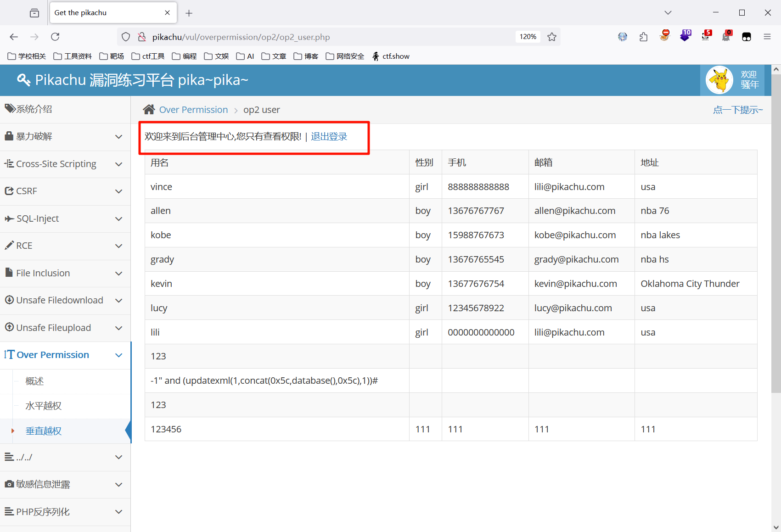Reload the page with the refresh icon
781x532 pixels.
click(55, 37)
